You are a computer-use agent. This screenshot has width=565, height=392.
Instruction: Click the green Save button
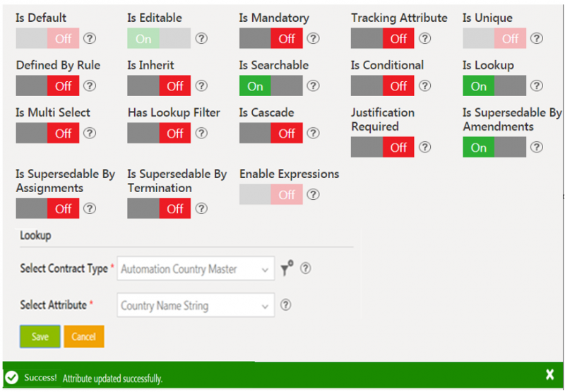pyautogui.click(x=40, y=336)
